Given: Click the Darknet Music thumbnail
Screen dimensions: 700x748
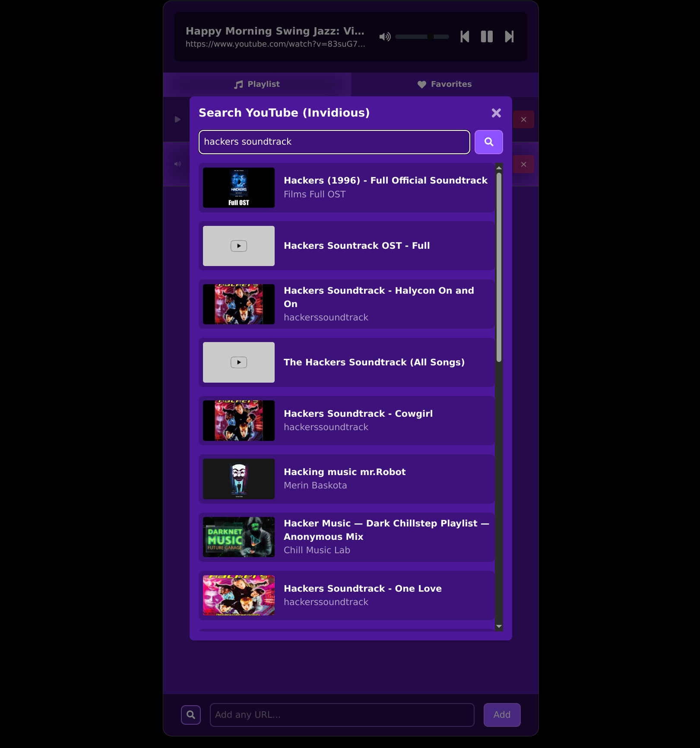Looking at the screenshot, I should point(239,537).
